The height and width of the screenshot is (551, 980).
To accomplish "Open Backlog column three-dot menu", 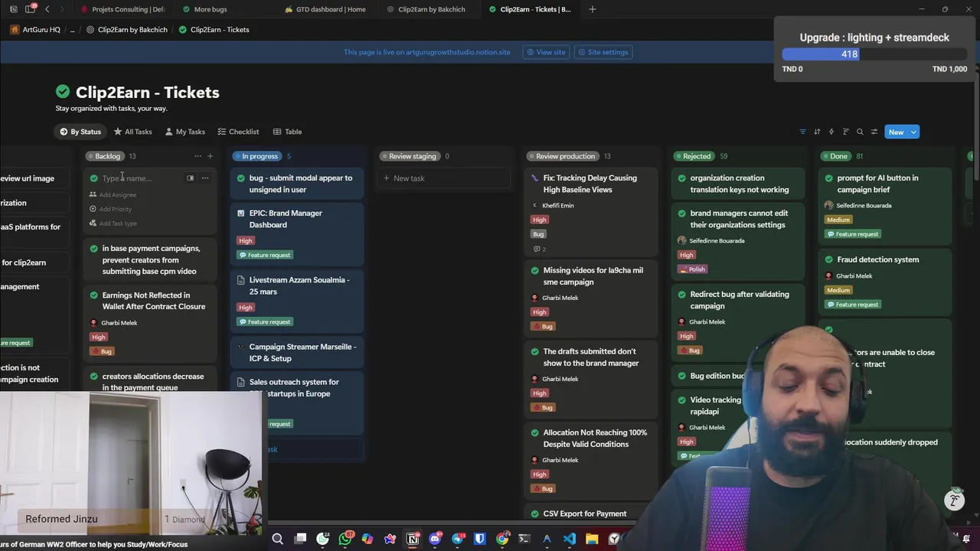I will 198,156.
